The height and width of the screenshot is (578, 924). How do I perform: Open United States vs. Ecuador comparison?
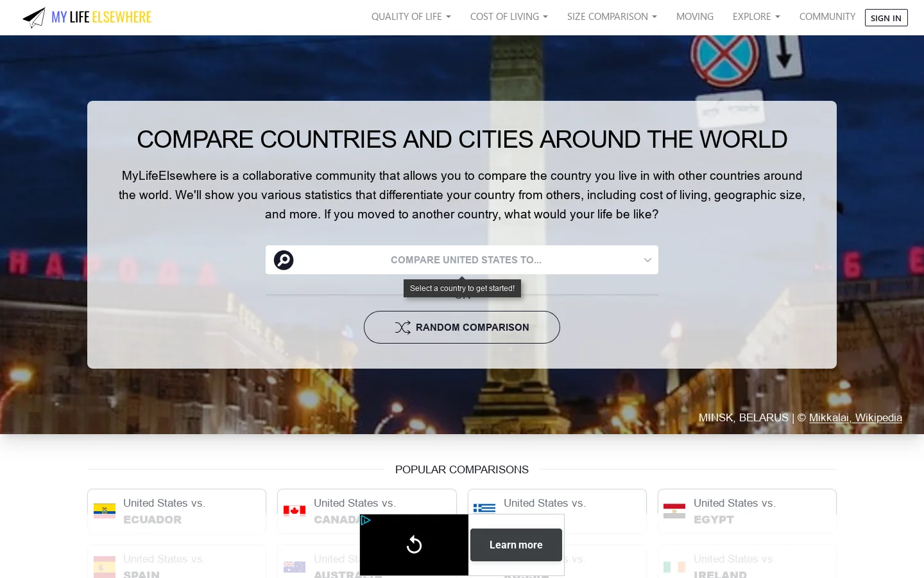pos(176,511)
